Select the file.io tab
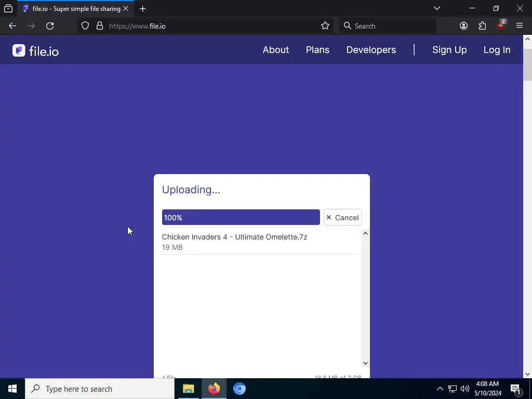The width and height of the screenshot is (532, 399). (x=75, y=9)
